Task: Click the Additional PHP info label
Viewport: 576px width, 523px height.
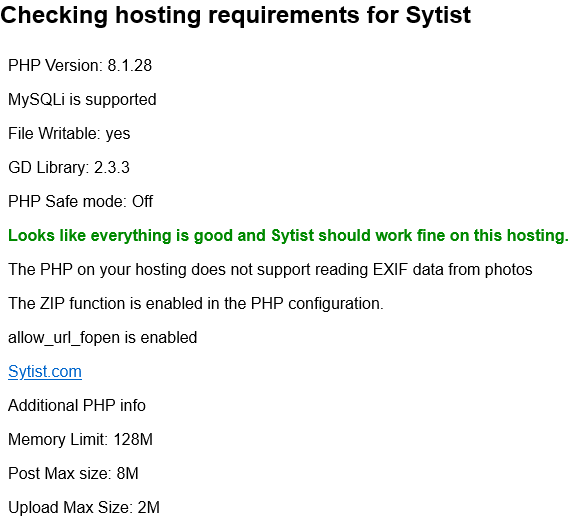Action: 77,405
